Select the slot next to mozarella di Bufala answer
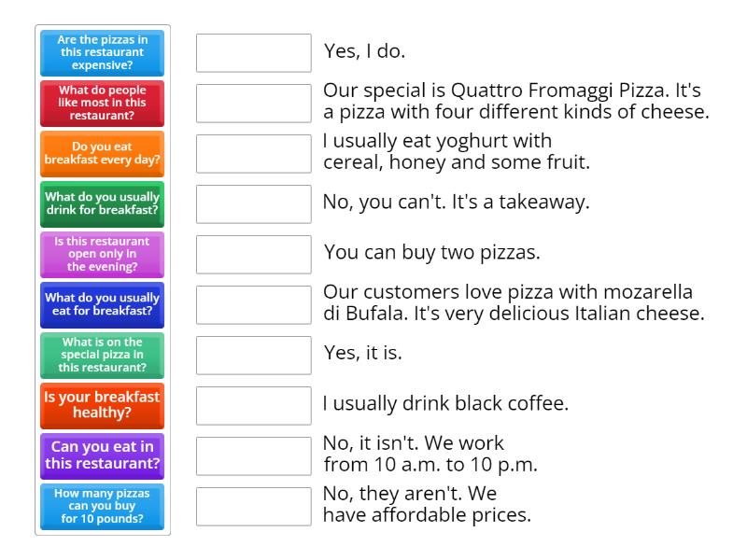Image resolution: width=747 pixels, height=560 pixels. (x=254, y=305)
